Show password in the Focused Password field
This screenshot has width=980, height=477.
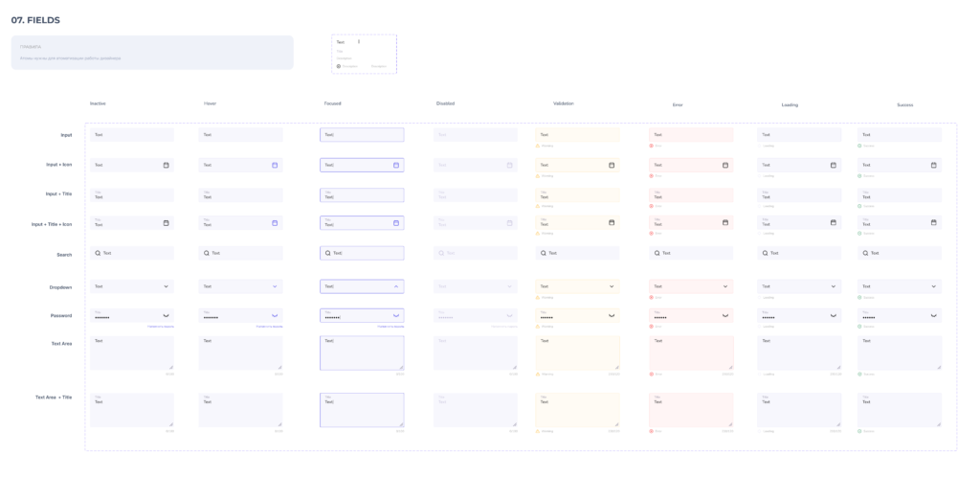pos(396,315)
